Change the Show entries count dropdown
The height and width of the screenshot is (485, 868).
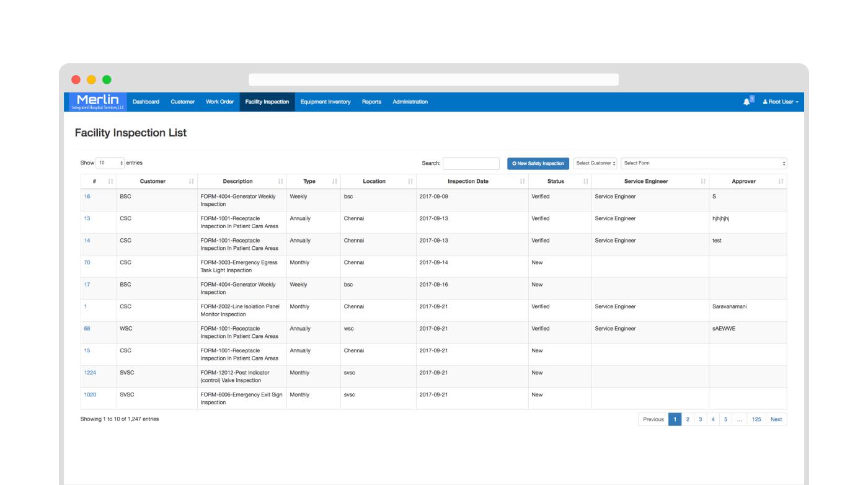[111, 163]
